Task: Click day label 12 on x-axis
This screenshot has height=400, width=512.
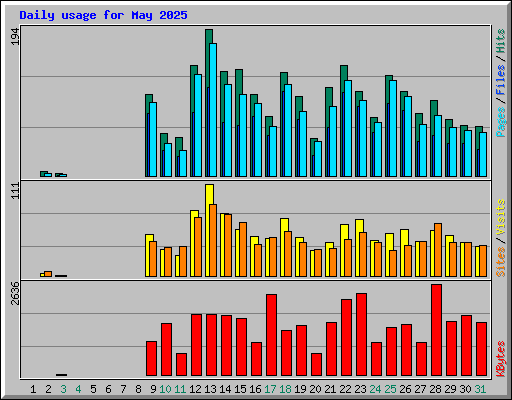Action: (195, 389)
